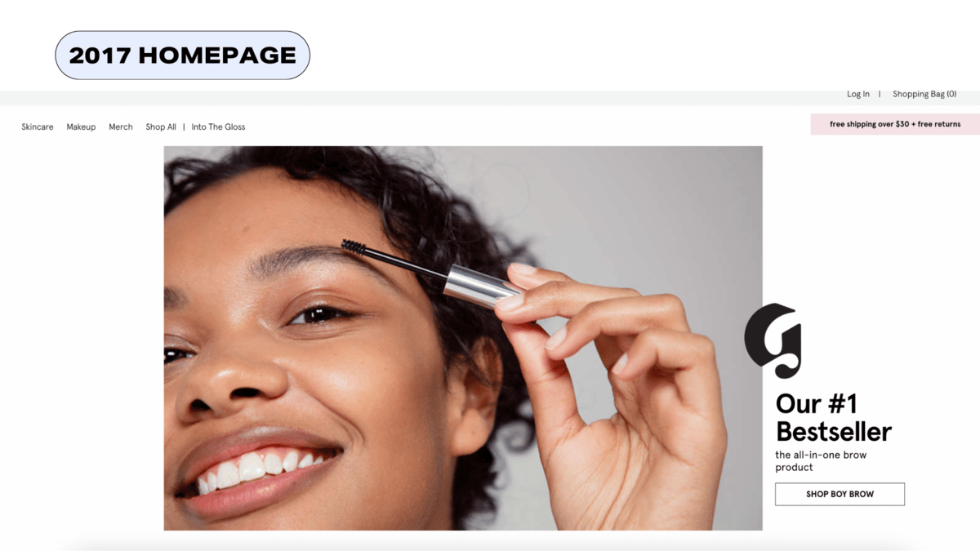
Task: Open the Shopping Bag
Action: [x=924, y=94]
